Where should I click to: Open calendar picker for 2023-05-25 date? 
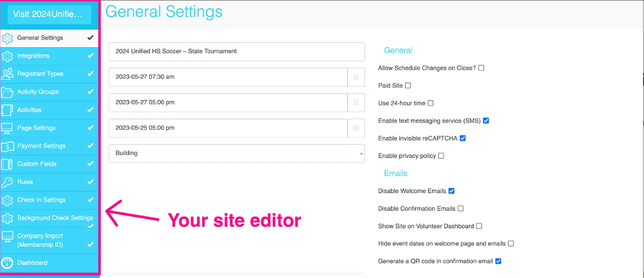[x=356, y=128]
